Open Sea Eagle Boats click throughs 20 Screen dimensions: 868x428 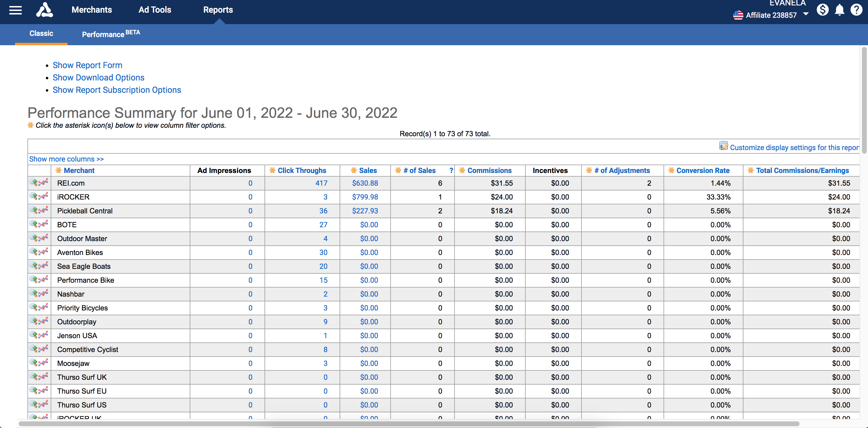click(x=324, y=266)
